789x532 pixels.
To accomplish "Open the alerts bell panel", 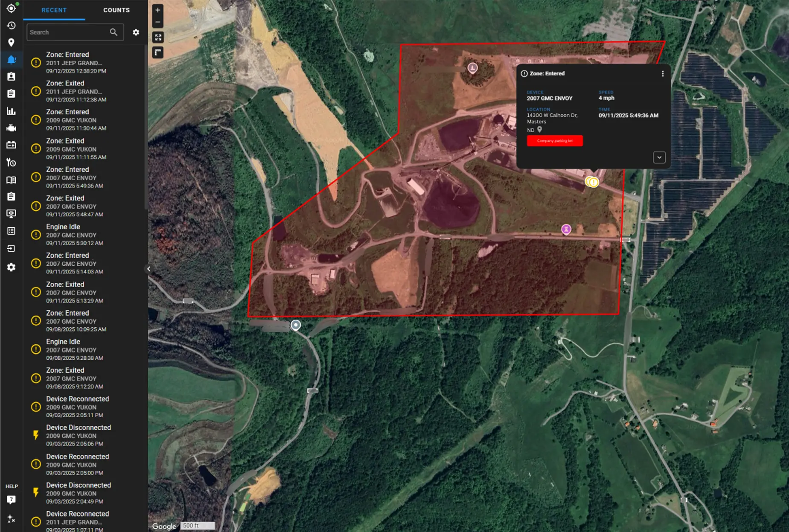I will [12, 59].
